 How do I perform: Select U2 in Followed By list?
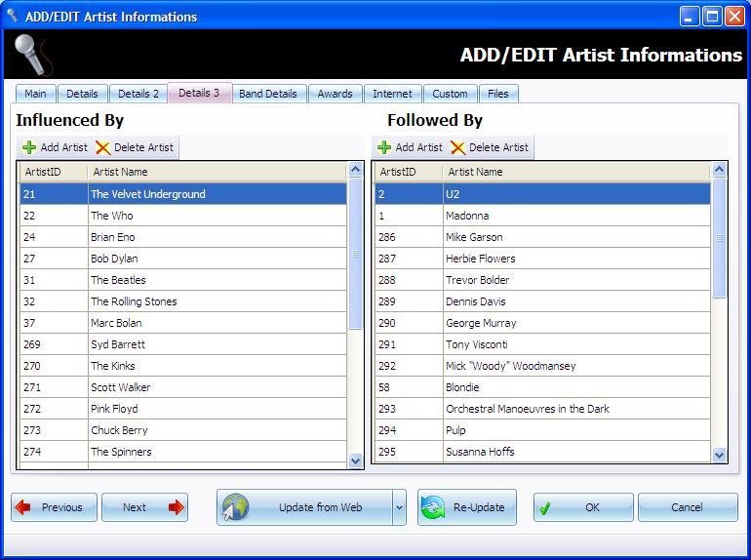coord(542,194)
